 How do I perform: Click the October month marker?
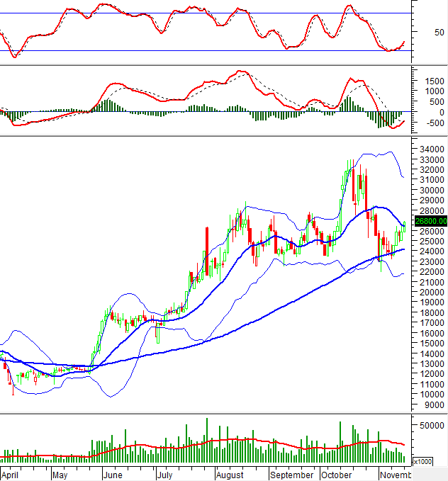[x=337, y=475]
